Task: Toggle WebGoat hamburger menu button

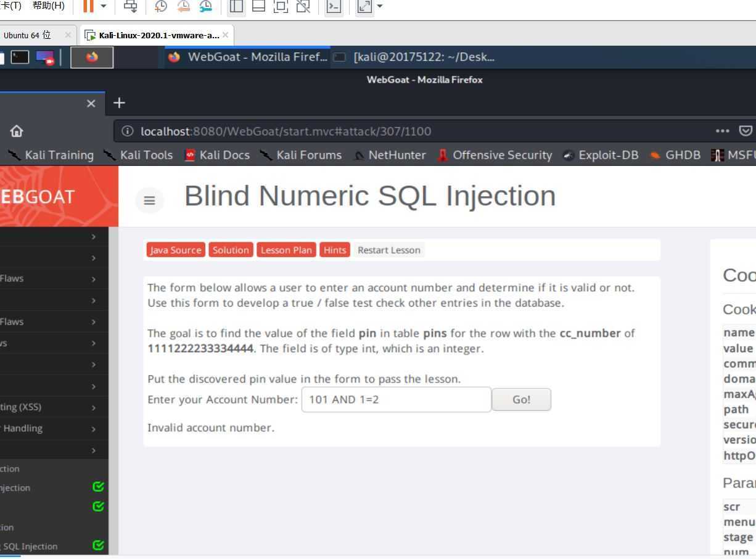Action: point(149,200)
